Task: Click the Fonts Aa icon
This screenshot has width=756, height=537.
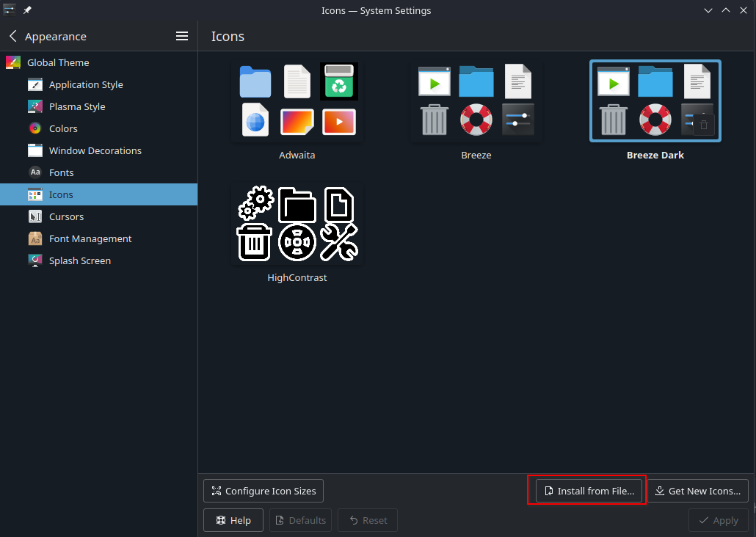Action: click(x=35, y=172)
